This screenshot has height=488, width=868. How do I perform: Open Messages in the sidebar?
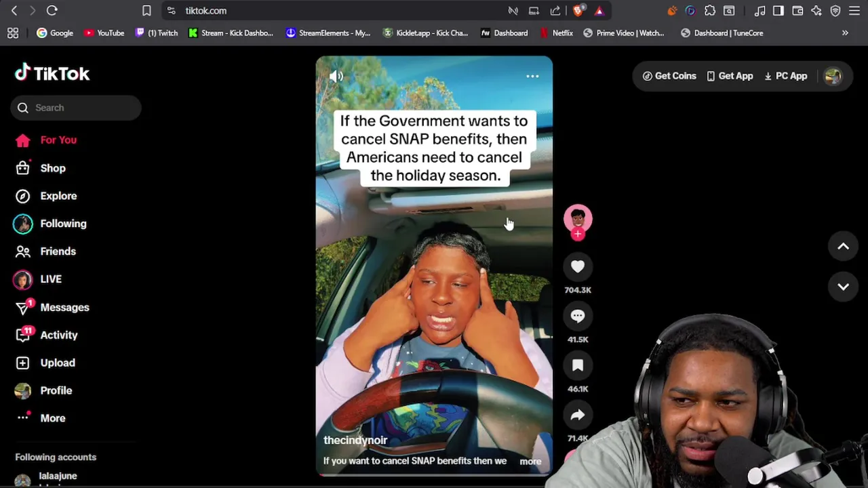point(53,307)
